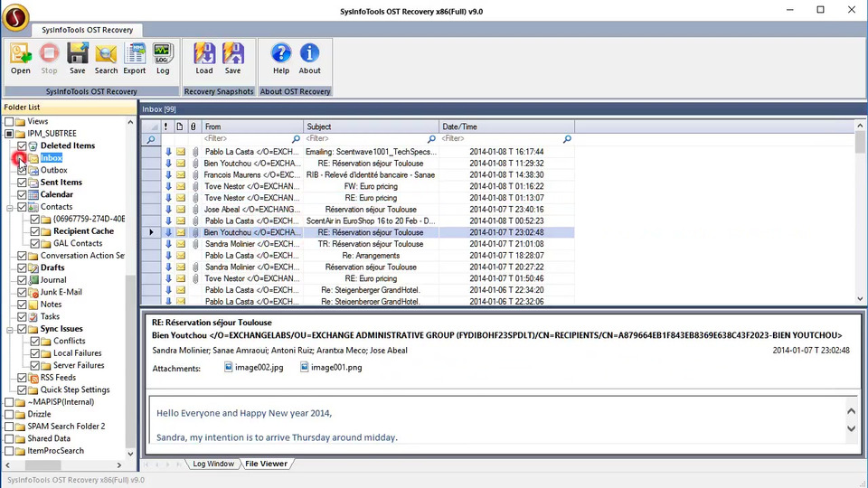Click the From filter magnifier icon

297,139
